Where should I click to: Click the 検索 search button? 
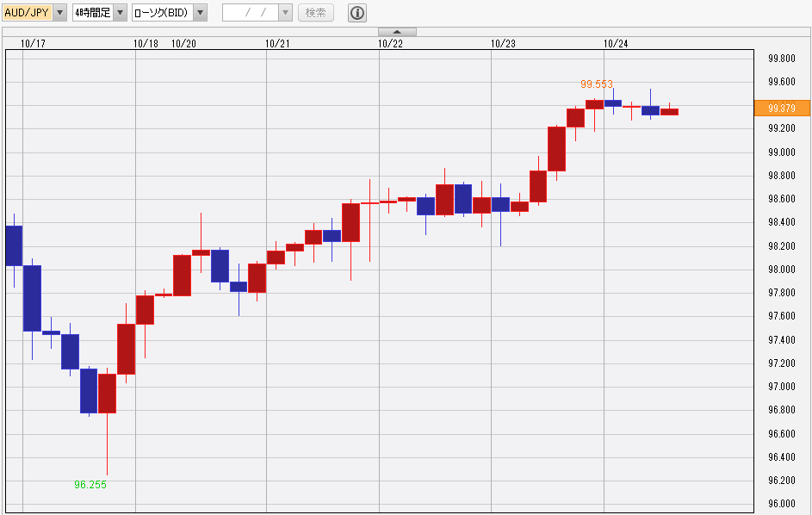point(316,12)
